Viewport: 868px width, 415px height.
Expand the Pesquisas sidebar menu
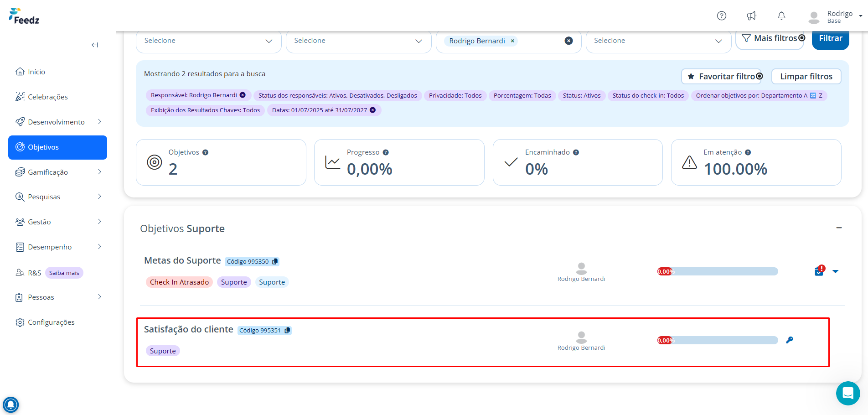click(x=99, y=197)
